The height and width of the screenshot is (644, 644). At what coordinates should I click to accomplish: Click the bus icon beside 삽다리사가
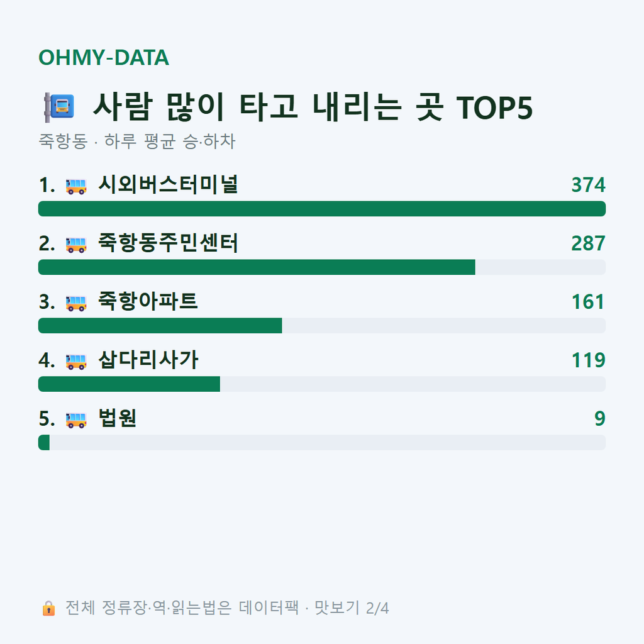click(x=76, y=362)
